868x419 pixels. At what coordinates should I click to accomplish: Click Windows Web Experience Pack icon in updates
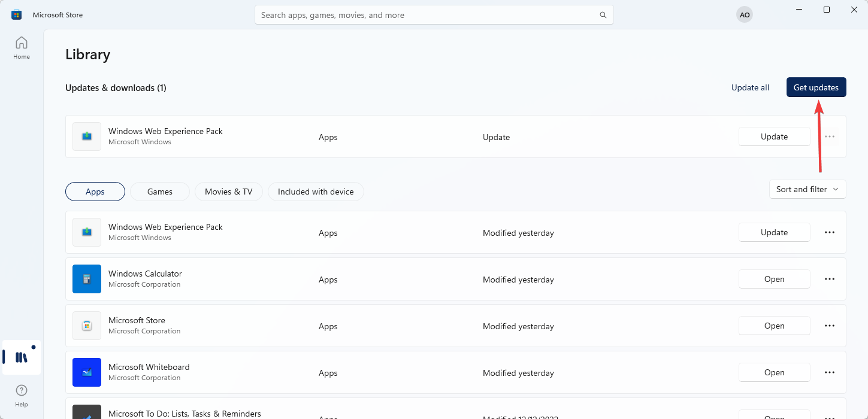coord(87,136)
